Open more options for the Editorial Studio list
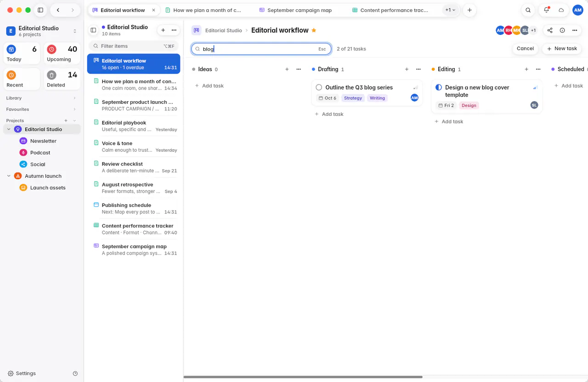This screenshot has width=588, height=382. [x=174, y=30]
